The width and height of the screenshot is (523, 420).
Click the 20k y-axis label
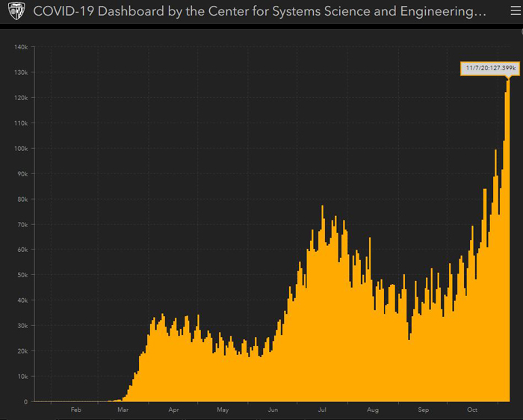[x=22, y=351]
